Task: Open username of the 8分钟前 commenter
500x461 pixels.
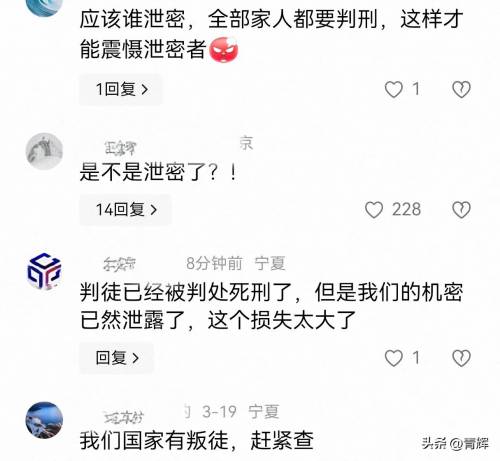Action: click(x=120, y=264)
